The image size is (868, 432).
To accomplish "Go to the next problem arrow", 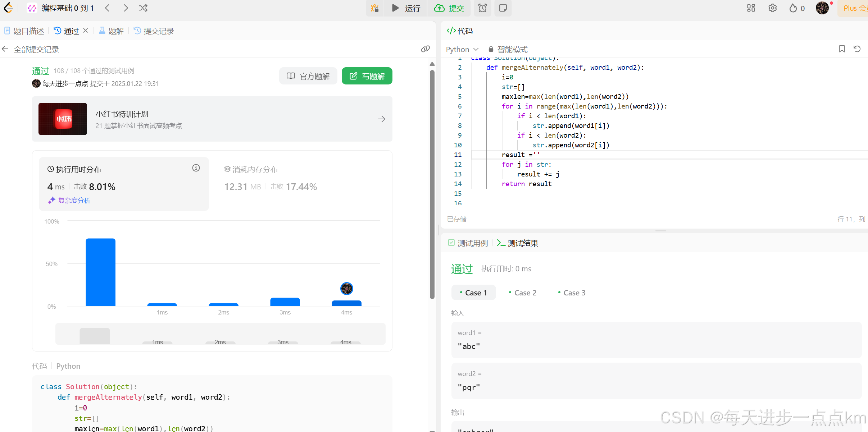I will [x=126, y=8].
